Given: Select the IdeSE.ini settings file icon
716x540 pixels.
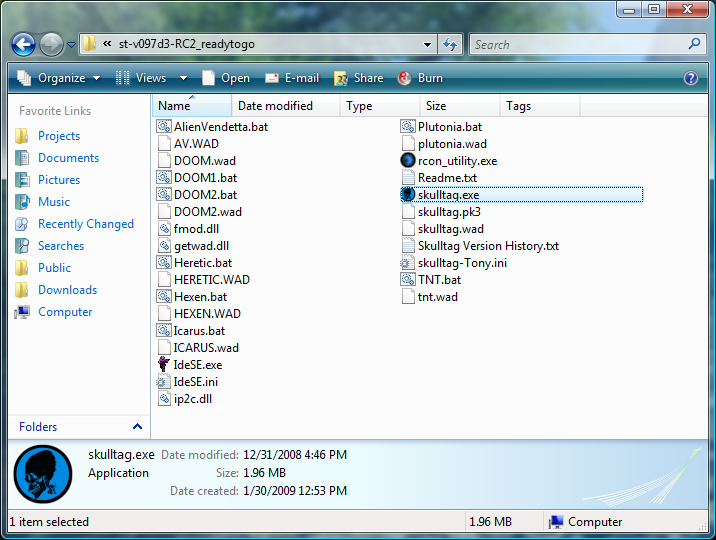Looking at the screenshot, I should tap(163, 382).
